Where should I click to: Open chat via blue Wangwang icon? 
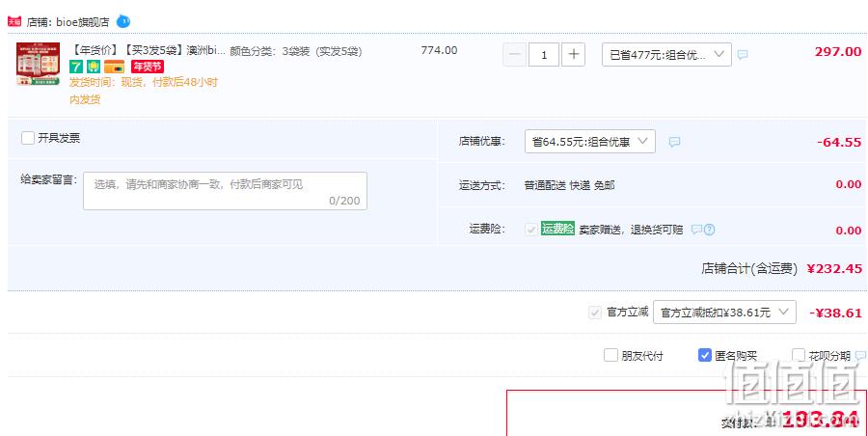coord(122,21)
